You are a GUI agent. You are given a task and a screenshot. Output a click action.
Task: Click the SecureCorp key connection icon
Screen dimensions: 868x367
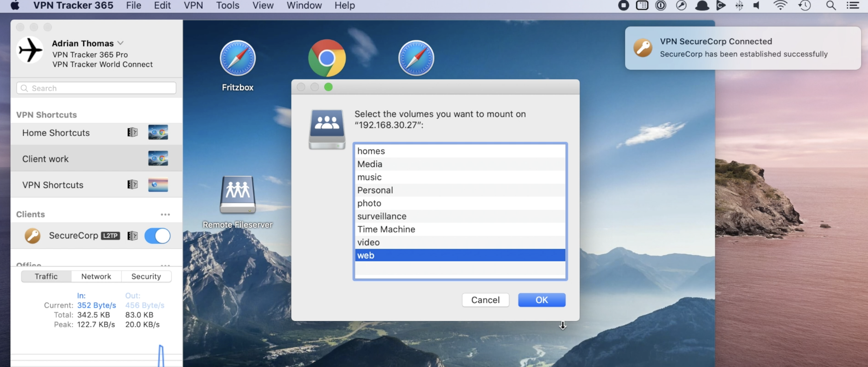33,236
